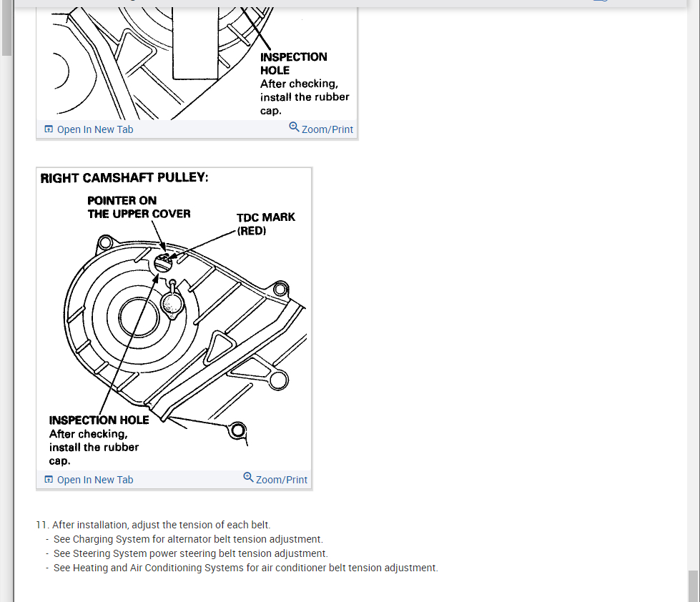Click new-tab icon below upper inspection diagram
Image resolution: width=700 pixels, height=602 pixels.
coord(48,129)
